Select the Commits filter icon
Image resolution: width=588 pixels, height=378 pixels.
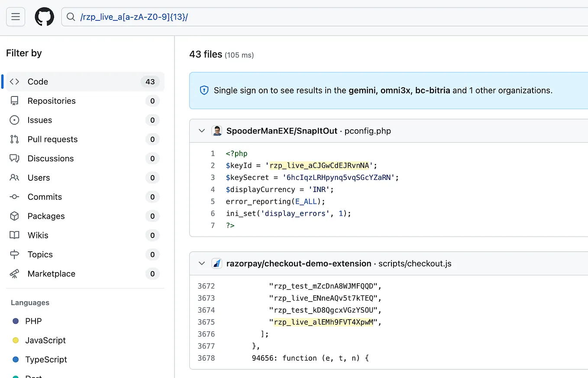click(13, 197)
